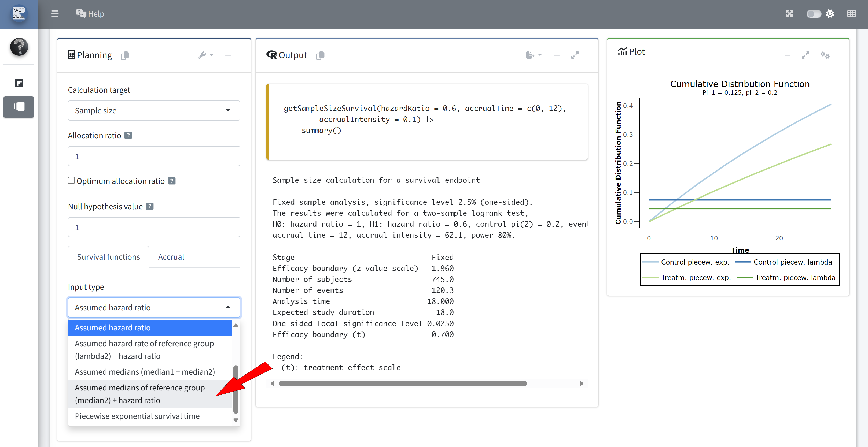868x447 pixels.
Task: Click the Output horizontal scrollbar thumb
Action: [402, 383]
